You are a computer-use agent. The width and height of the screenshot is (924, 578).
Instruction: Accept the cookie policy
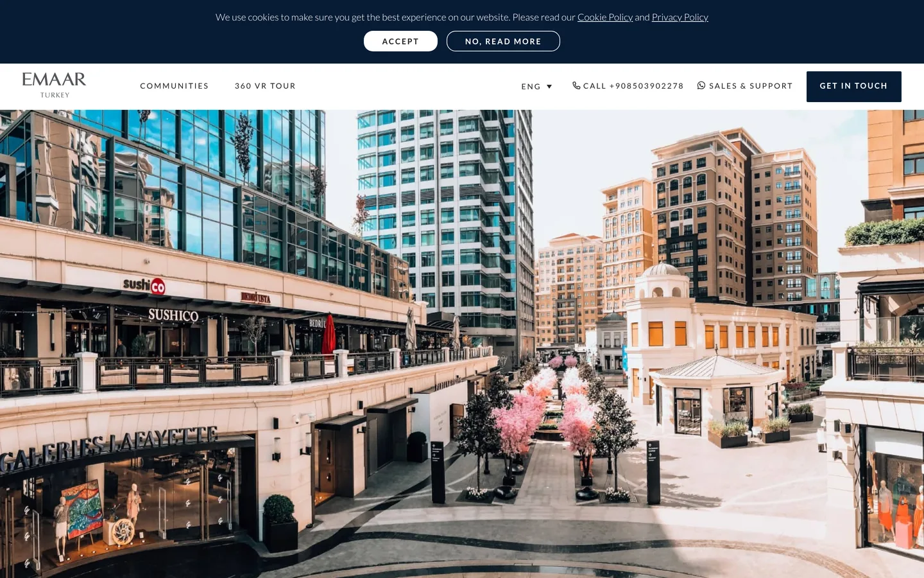pos(400,41)
